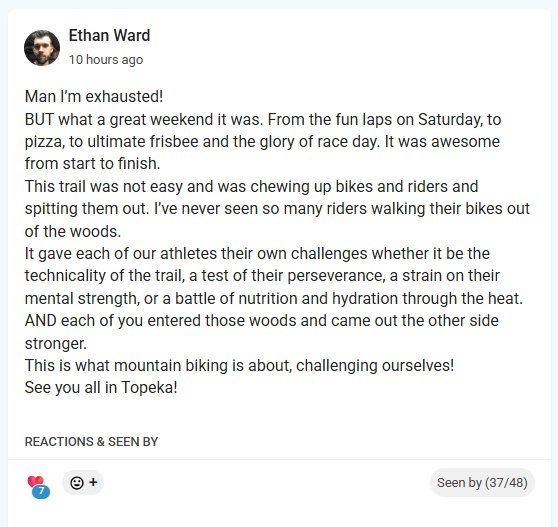Viewport: 558px width, 527px height.
Task: Open the blue reaction count badge 7
Action: (x=41, y=491)
